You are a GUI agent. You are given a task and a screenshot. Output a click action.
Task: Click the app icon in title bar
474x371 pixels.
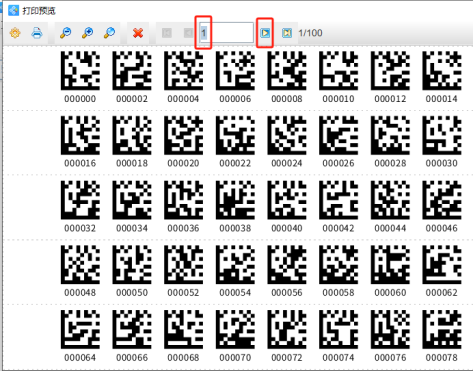[x=14, y=10]
